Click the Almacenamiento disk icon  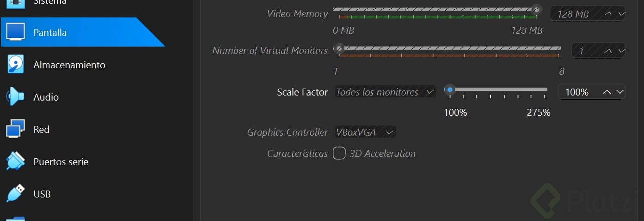point(15,65)
